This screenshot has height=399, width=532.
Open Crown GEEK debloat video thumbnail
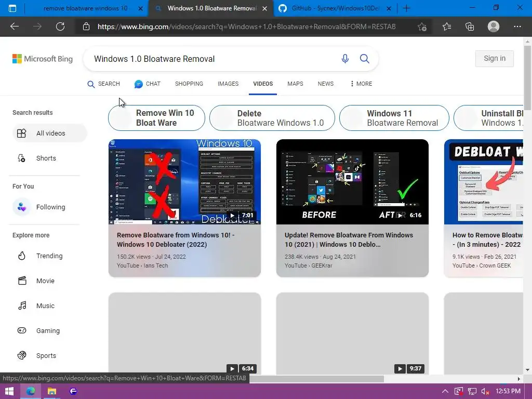coord(484,181)
